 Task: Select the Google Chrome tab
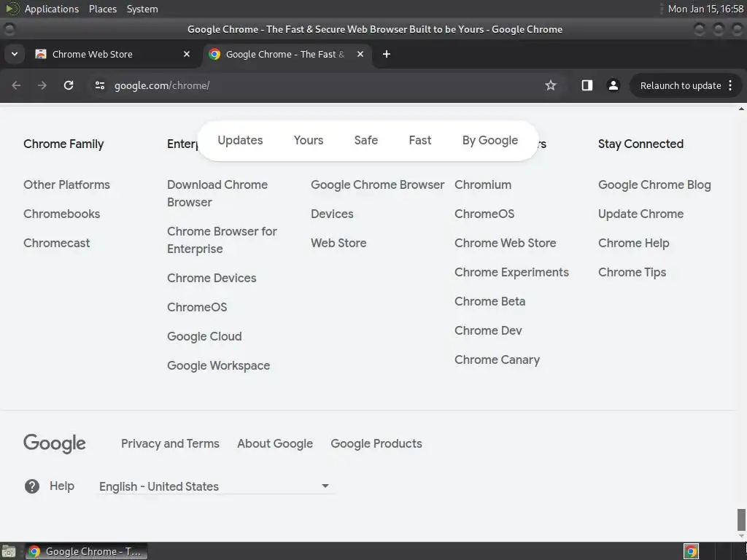pos(287,54)
